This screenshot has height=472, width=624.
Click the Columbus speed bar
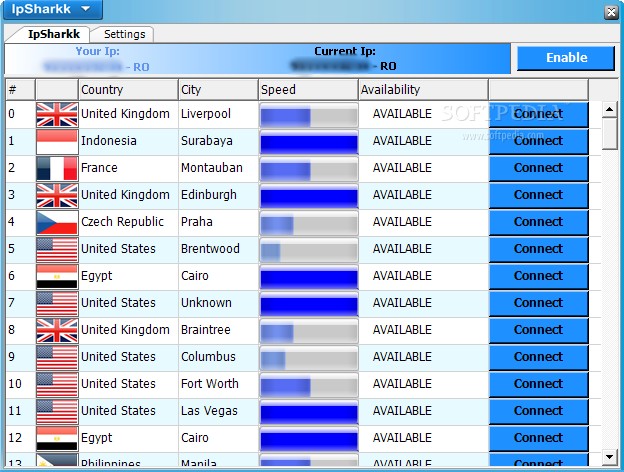(x=309, y=358)
